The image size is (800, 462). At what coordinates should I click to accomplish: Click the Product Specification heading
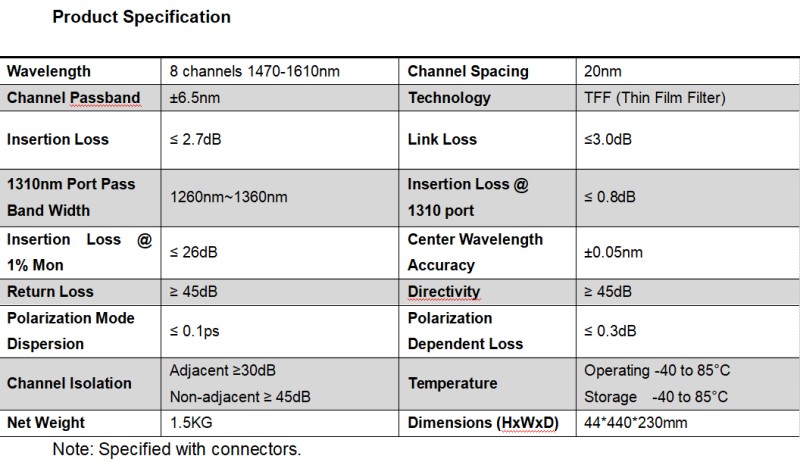141,17
